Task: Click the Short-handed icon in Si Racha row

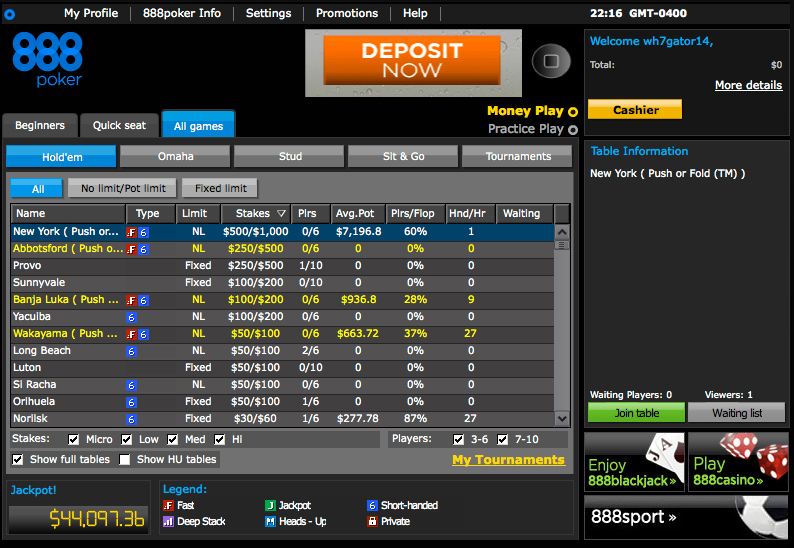Action: click(x=131, y=385)
